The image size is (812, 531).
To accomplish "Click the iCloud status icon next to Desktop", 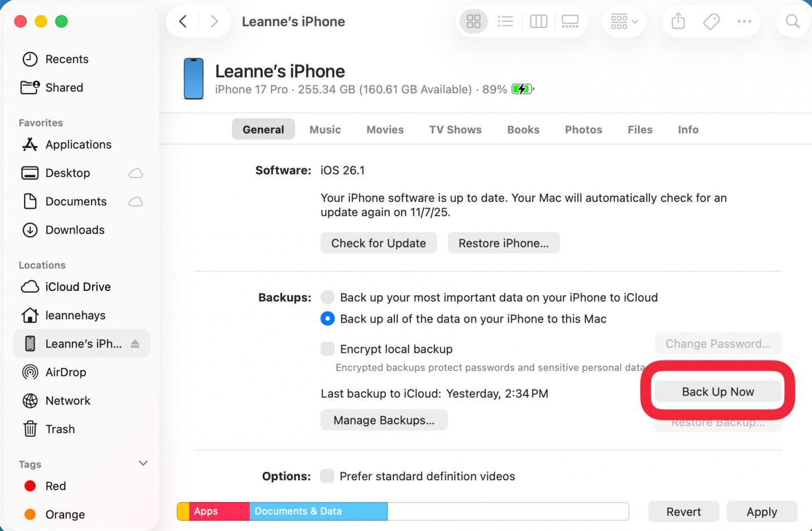I will (136, 173).
